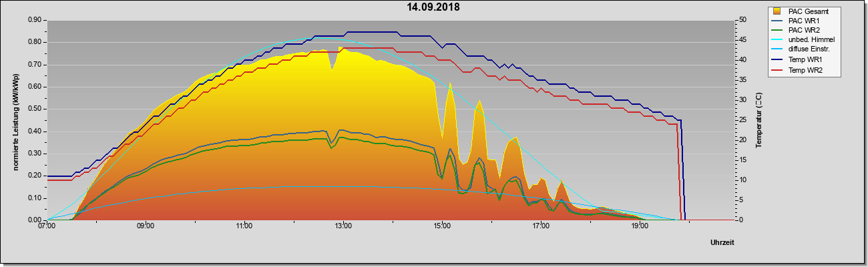Click the 09:00 time axis label
The height and width of the screenshot is (267, 868).
coord(146,227)
